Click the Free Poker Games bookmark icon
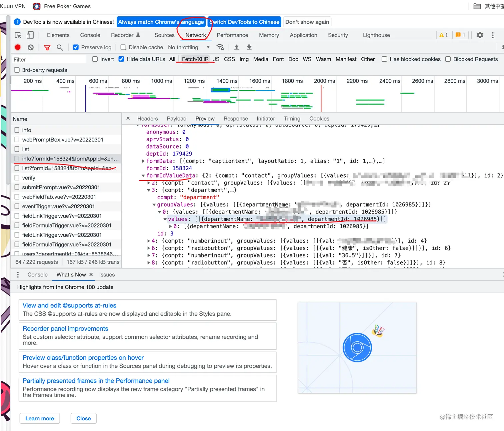504x431 pixels. pos(37,6)
